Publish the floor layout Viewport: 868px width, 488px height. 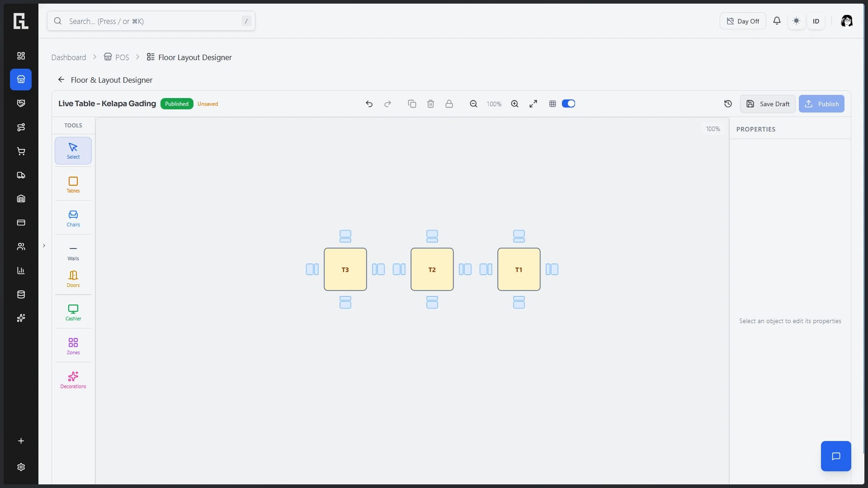821,104
